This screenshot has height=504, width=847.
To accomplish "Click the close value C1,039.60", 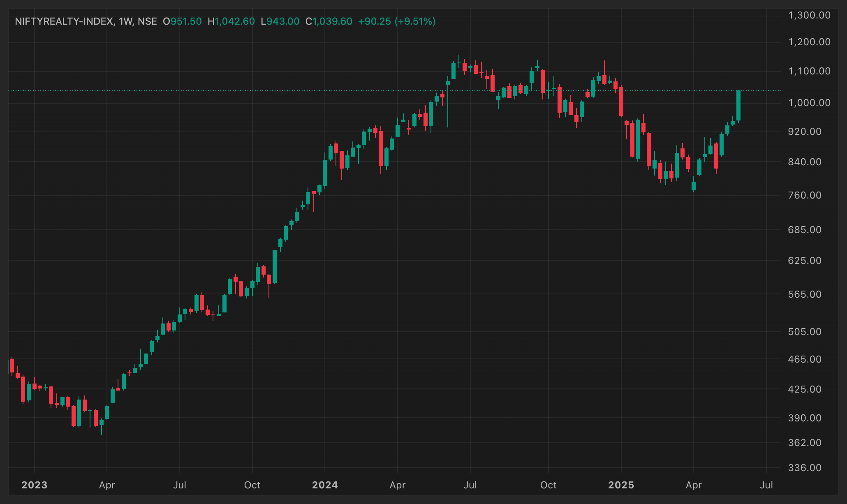I will pos(329,21).
